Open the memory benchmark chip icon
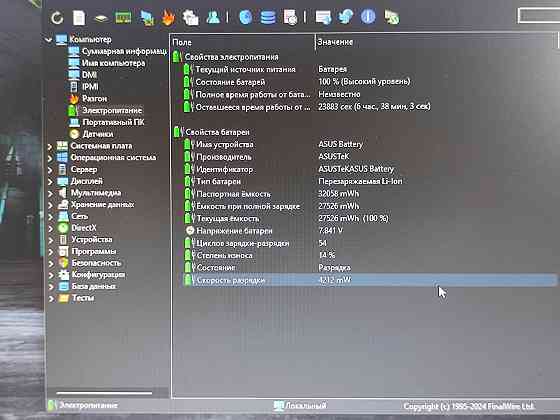Image resolution: width=560 pixels, height=420 pixels. [123, 18]
